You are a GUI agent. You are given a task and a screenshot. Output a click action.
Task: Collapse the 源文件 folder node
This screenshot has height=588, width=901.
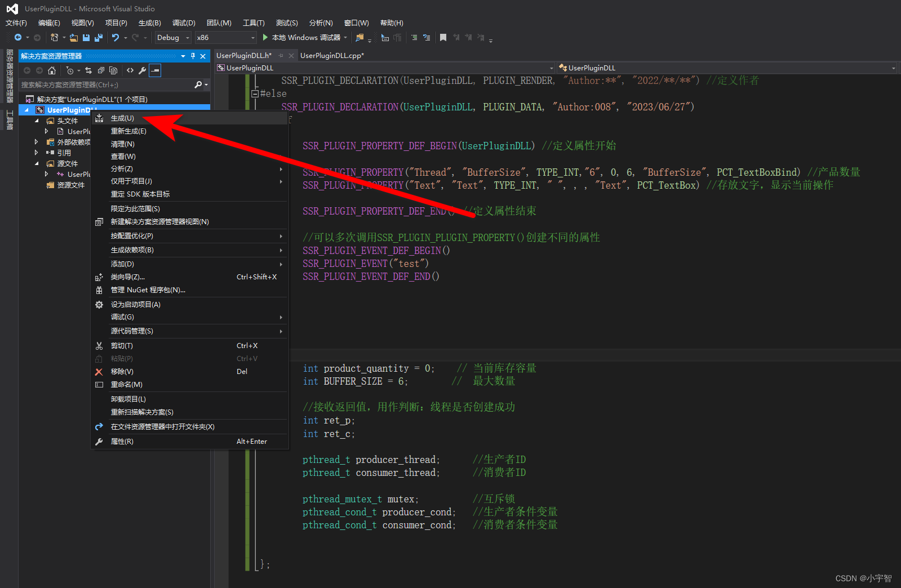37,163
